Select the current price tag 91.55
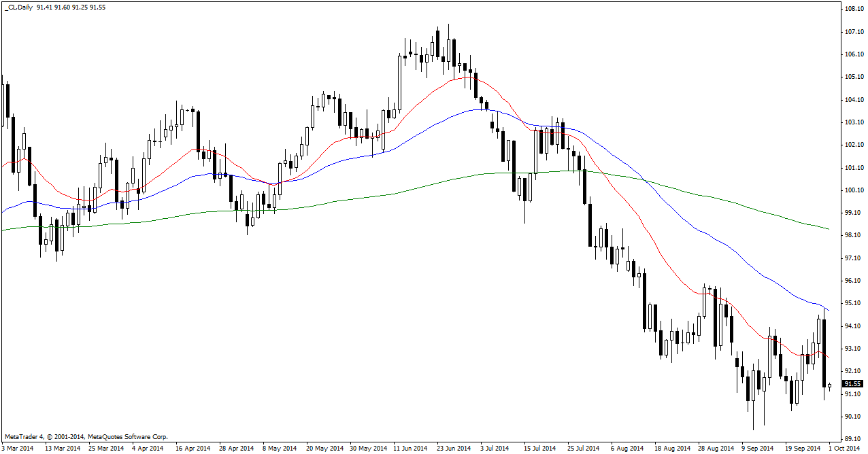Viewport: 868px width, 454px height. pos(854,383)
